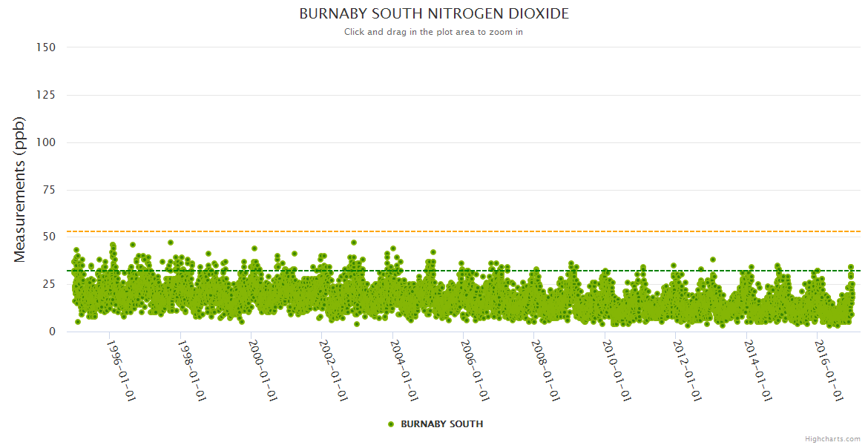The image size is (868, 445).
Task: Click the 1998-01-01 x-axis label
Action: pyautogui.click(x=192, y=370)
